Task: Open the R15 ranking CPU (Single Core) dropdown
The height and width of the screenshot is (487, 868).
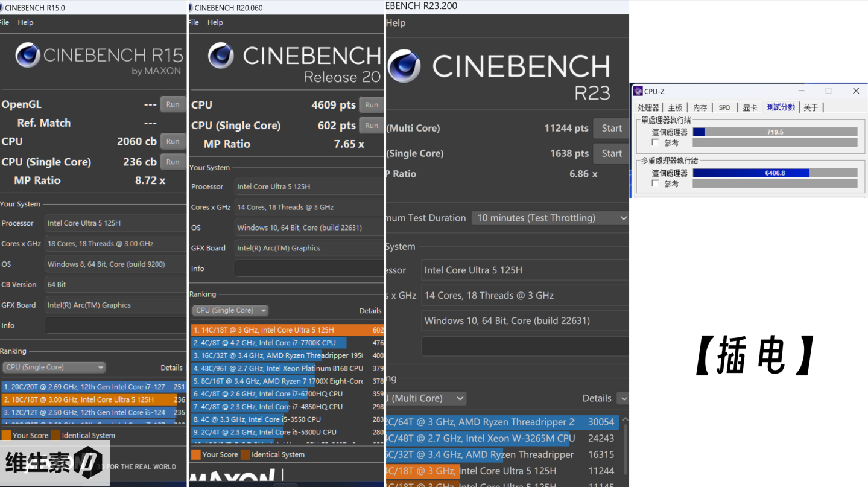Action: [x=54, y=368]
